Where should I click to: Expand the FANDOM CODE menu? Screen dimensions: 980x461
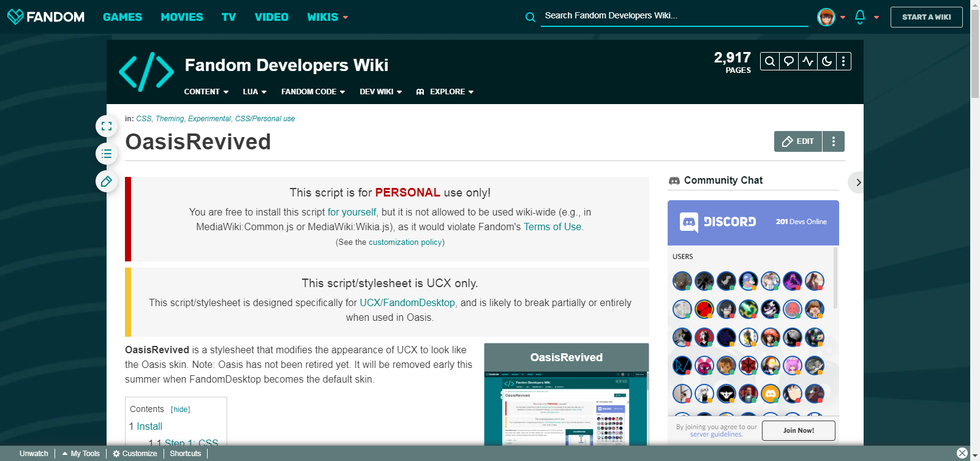click(313, 92)
